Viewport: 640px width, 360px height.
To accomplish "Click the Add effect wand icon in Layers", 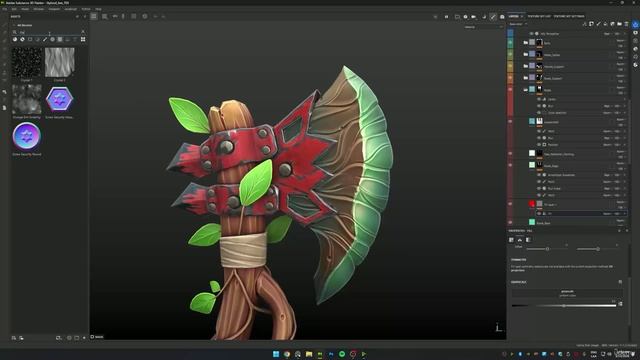I will [x=584, y=24].
